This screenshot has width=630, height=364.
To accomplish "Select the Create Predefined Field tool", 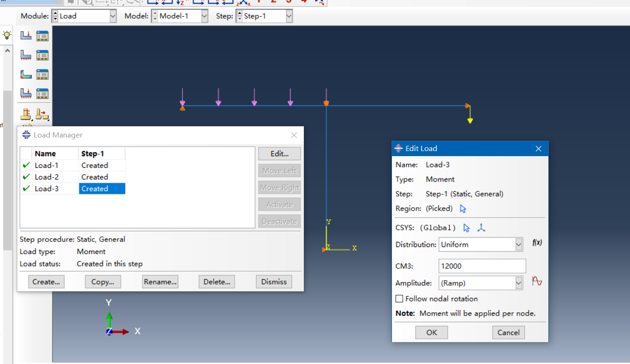I will pyautogui.click(x=26, y=74).
